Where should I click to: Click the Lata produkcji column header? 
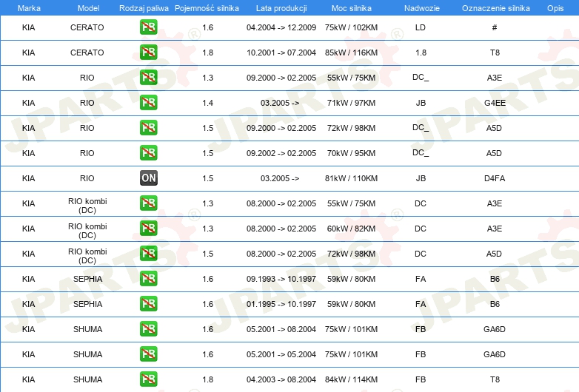[x=281, y=8]
